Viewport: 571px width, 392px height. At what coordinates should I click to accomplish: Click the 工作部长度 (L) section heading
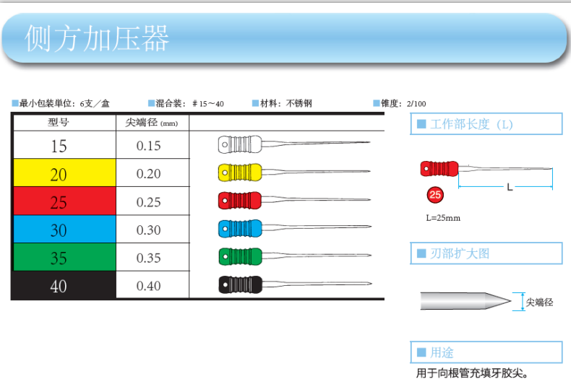click(486, 124)
